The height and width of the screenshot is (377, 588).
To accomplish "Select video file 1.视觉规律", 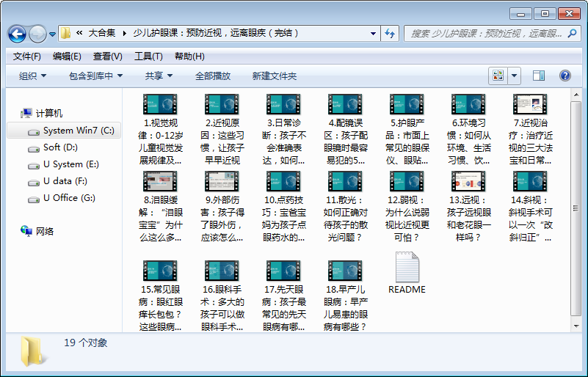I will pyautogui.click(x=160, y=105).
